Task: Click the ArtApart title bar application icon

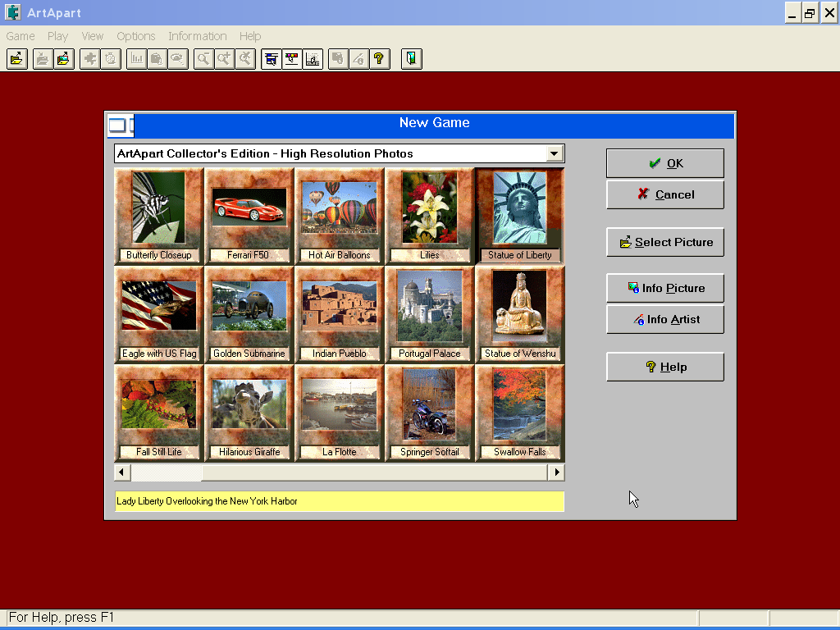Action: 13,12
